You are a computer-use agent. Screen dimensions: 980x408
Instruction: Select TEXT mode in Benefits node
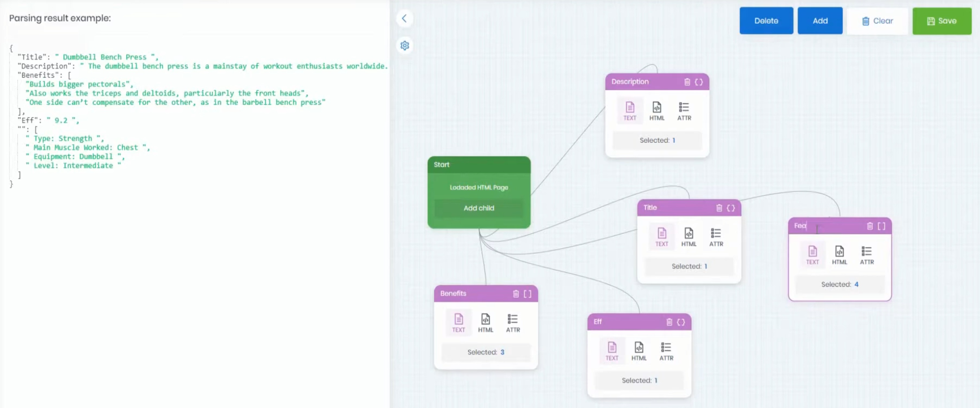tap(458, 323)
